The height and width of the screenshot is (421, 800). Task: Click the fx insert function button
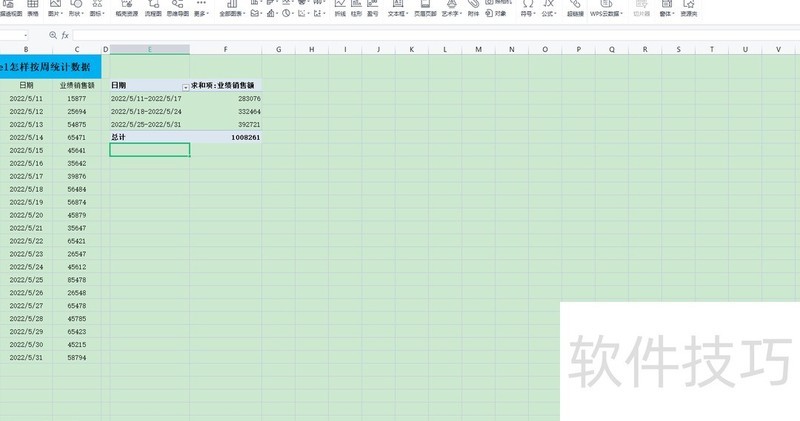pos(65,35)
